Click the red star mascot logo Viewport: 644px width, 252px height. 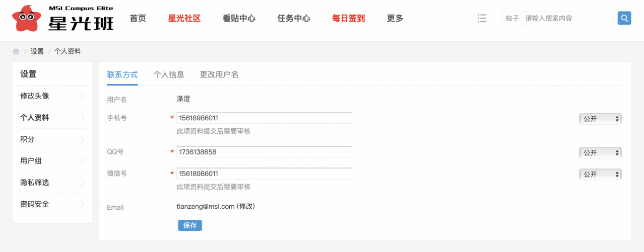pos(27,19)
